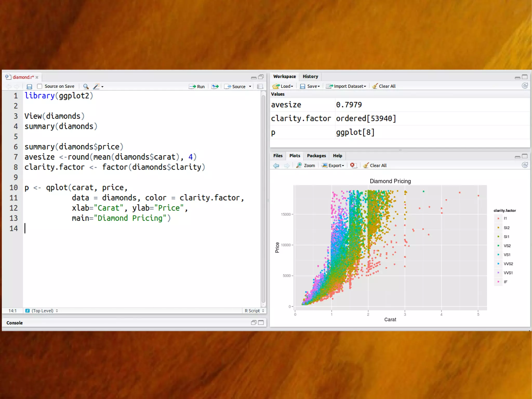
Task: Click the code tools magic wand icon
Action: tap(97, 86)
